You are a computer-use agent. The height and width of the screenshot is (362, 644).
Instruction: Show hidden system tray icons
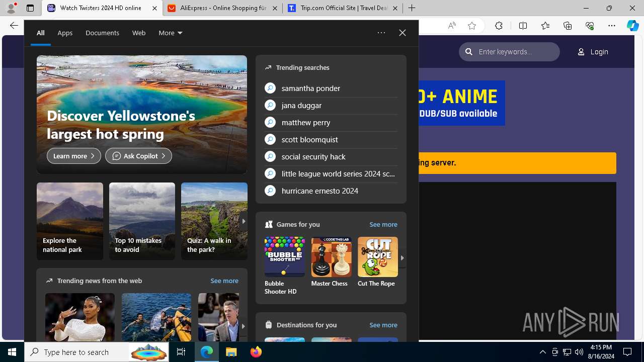click(x=543, y=352)
